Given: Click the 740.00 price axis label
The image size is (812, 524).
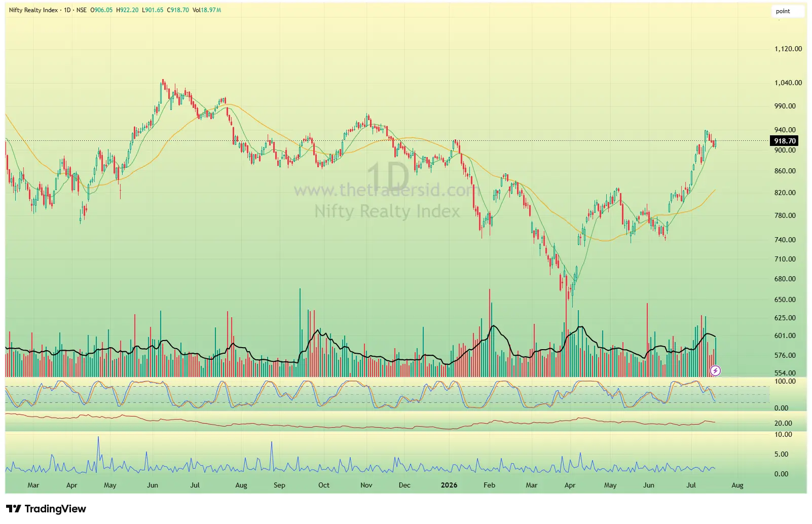Looking at the screenshot, I should (785, 240).
